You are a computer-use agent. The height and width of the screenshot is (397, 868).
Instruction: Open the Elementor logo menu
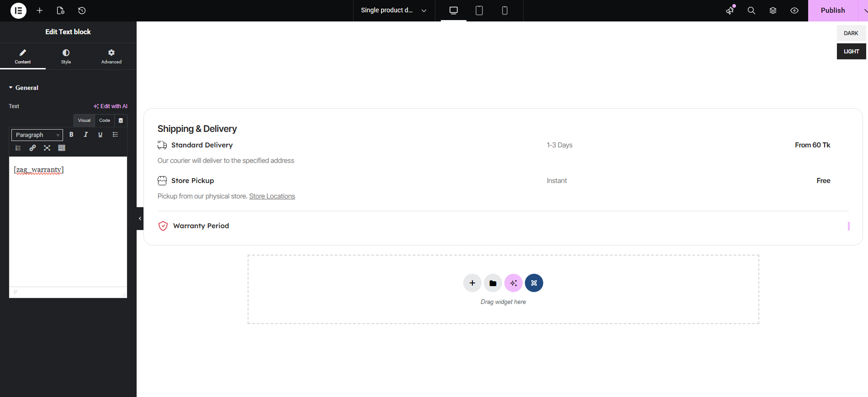point(18,10)
